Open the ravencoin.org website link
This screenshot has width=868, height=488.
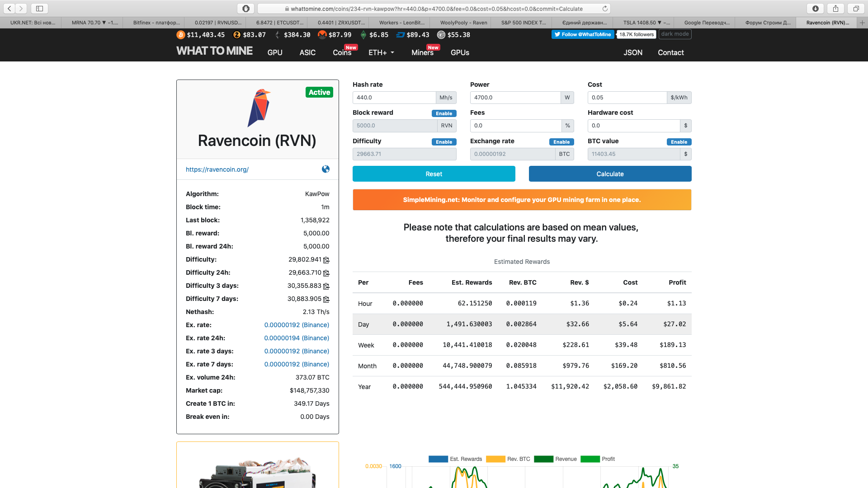217,169
